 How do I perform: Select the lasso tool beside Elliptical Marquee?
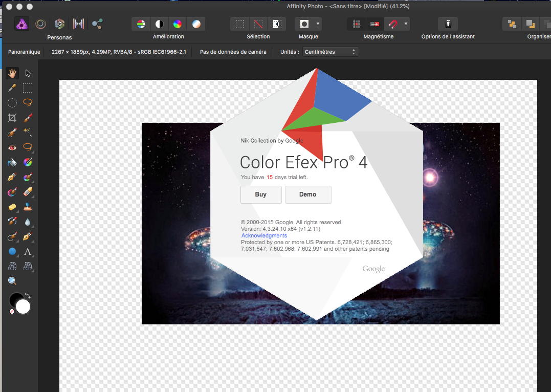point(28,103)
